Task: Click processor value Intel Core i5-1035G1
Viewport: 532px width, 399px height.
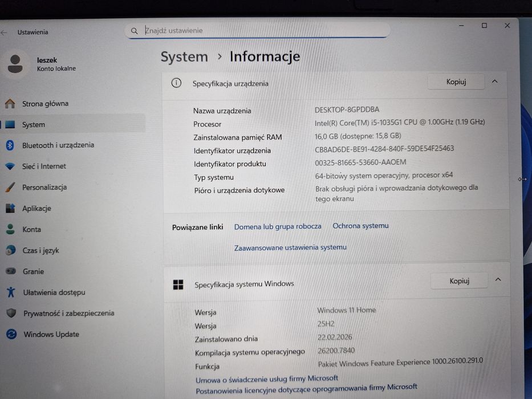Action: pyautogui.click(x=400, y=122)
